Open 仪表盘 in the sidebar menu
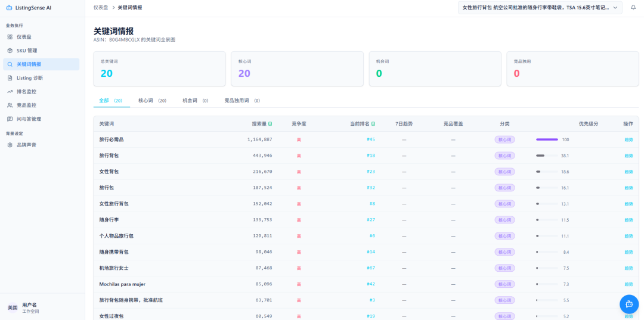The image size is (644, 320). (41, 37)
